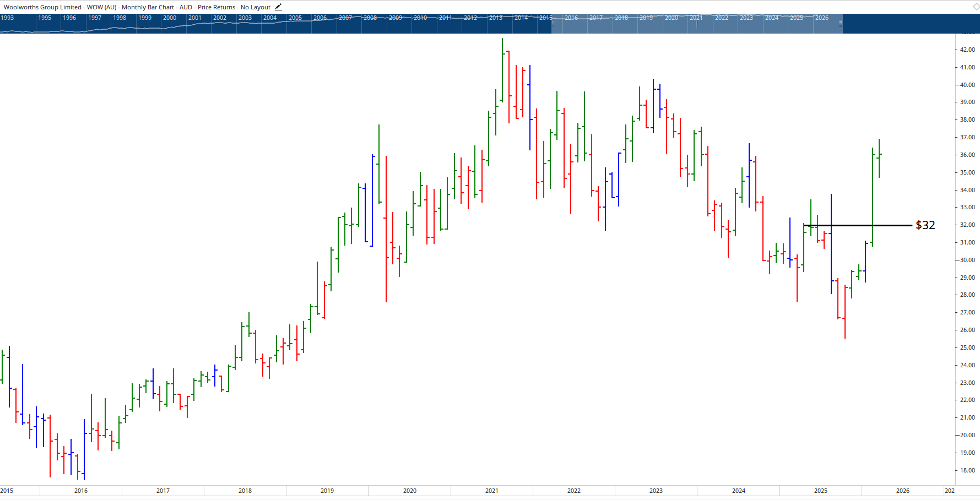Image resolution: width=980 pixels, height=500 pixels.
Task: Click the 2026 marker in the timeline overview strip
Action: click(x=821, y=17)
